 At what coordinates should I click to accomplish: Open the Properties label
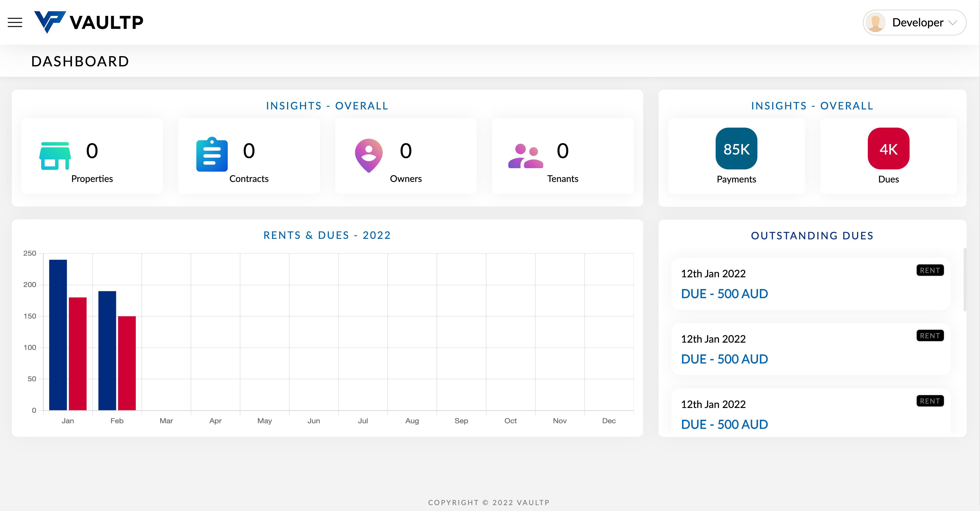[92, 179]
